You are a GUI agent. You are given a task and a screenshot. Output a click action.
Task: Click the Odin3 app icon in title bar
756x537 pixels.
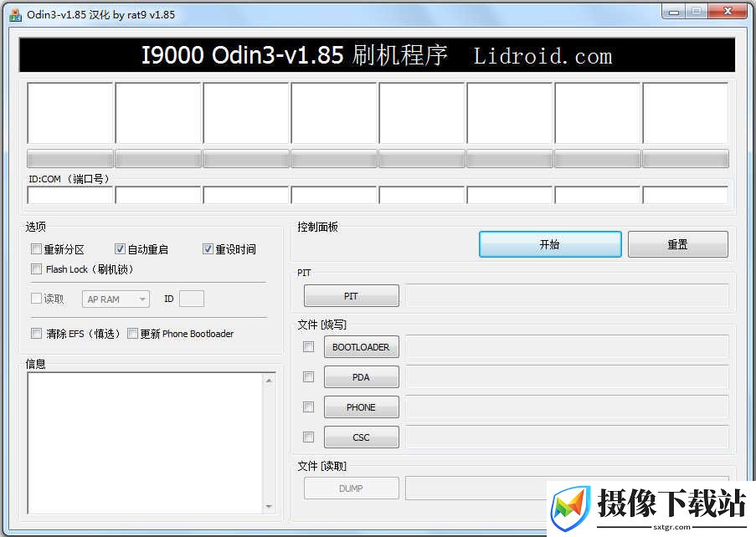pos(15,15)
